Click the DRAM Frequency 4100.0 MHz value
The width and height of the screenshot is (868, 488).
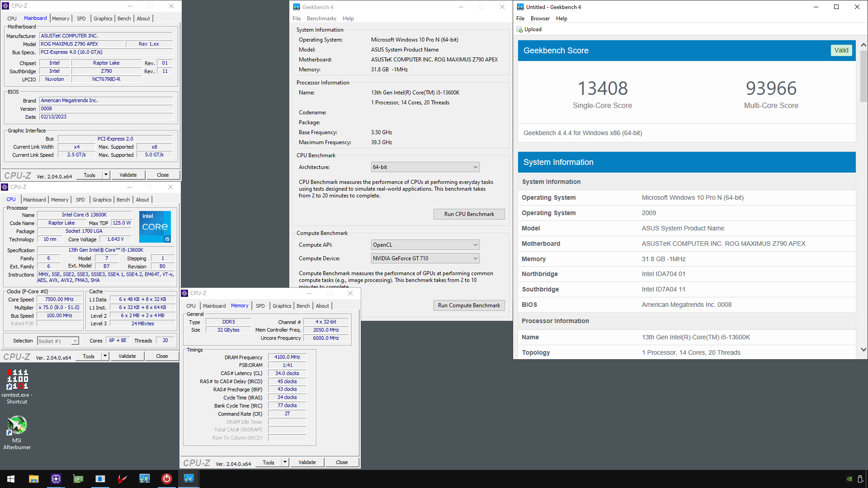(287, 357)
